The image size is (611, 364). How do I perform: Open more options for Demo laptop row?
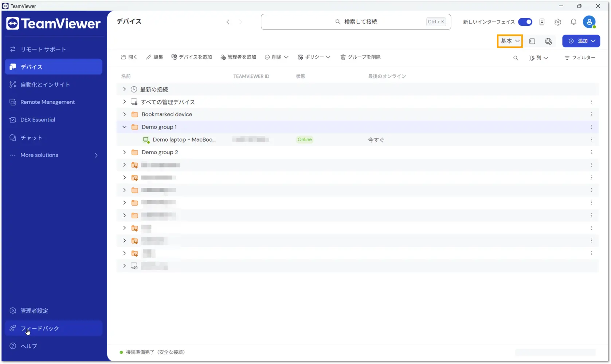[592, 139]
